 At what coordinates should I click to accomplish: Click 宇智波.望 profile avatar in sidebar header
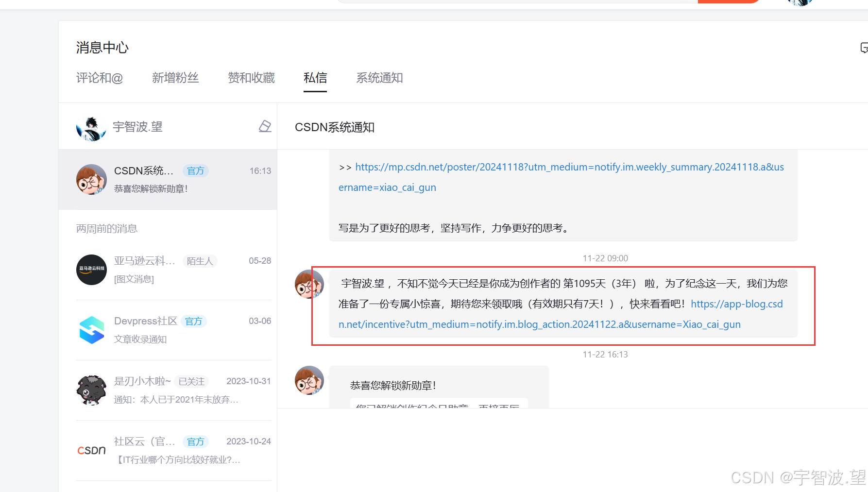[91, 127]
